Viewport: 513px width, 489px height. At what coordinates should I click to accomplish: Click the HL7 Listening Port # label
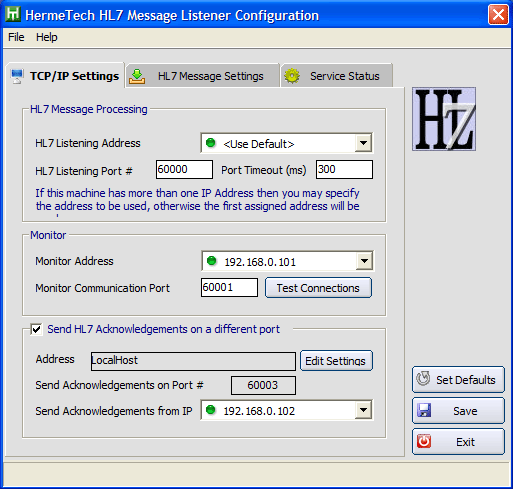point(84,171)
